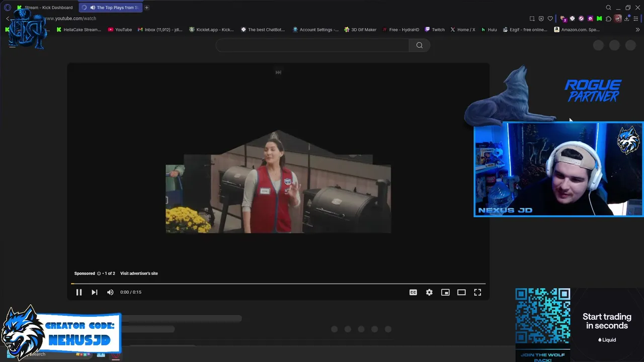Click the white dice extension icon

(572, 19)
